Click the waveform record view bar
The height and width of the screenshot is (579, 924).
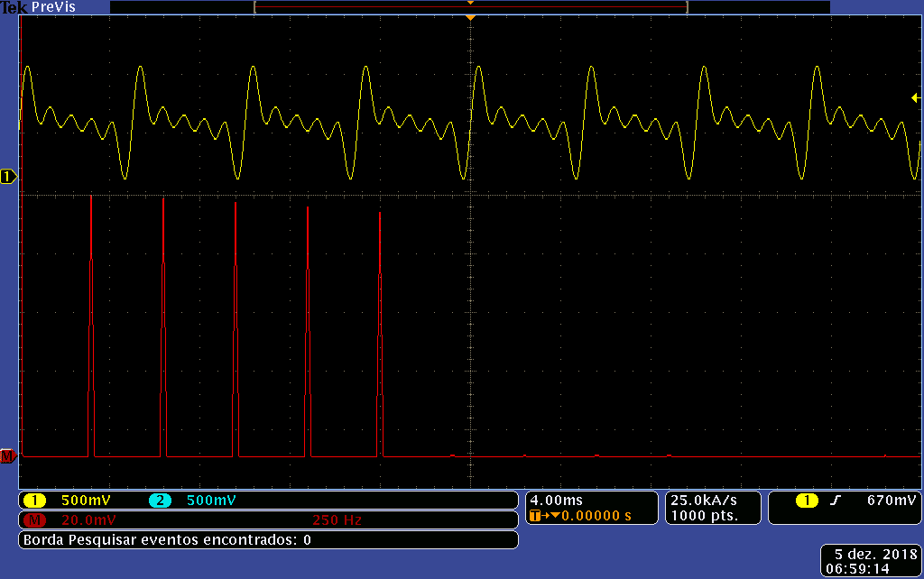[470, 7]
